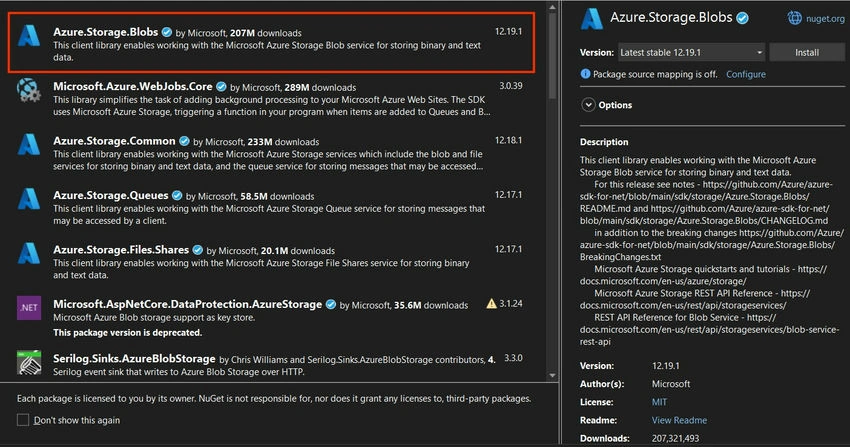Click the Serilog.Sinks.AzureBlobStorage package icon
The image size is (850, 447).
pos(29,362)
